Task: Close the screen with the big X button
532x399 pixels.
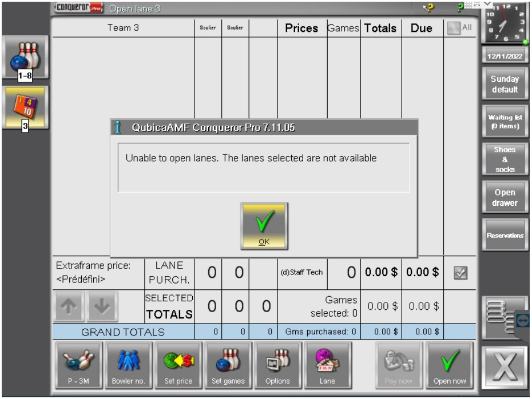Action: coord(505,367)
